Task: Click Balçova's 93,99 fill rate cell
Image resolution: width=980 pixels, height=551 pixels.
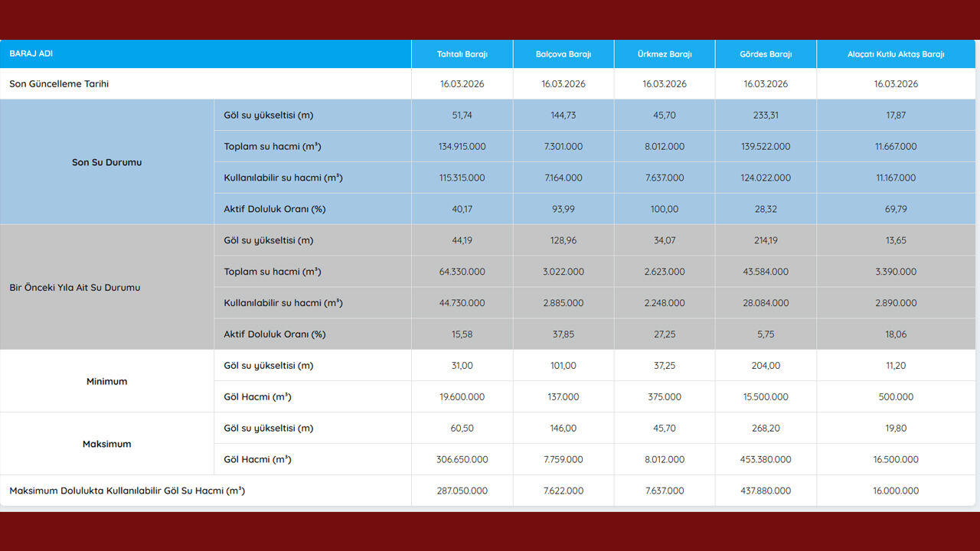Action: (x=563, y=209)
